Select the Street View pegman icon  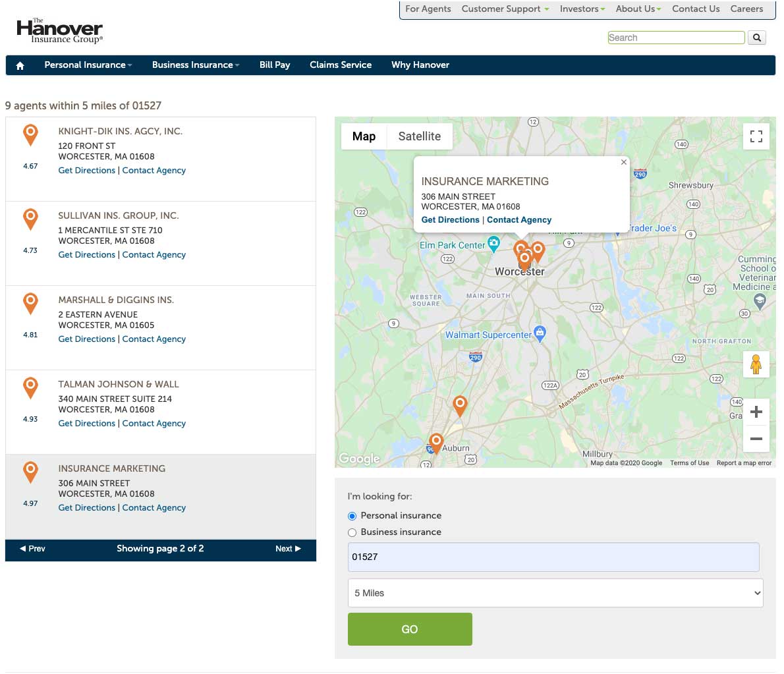(756, 364)
